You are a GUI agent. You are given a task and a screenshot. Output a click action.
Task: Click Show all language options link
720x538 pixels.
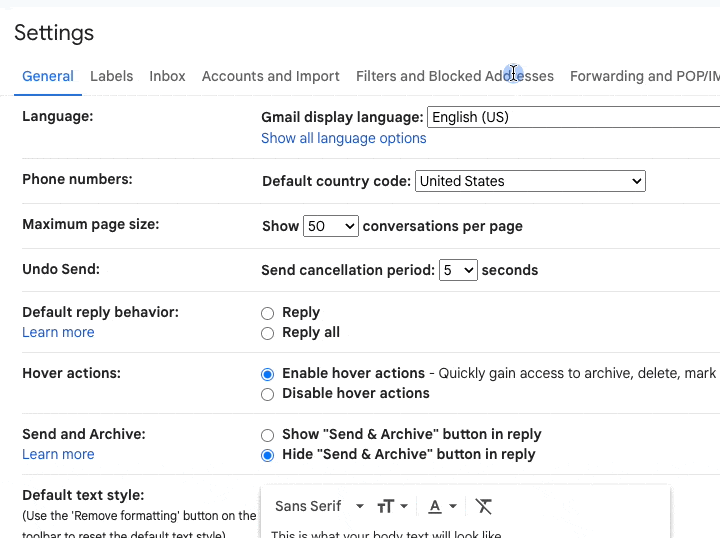pyautogui.click(x=343, y=138)
